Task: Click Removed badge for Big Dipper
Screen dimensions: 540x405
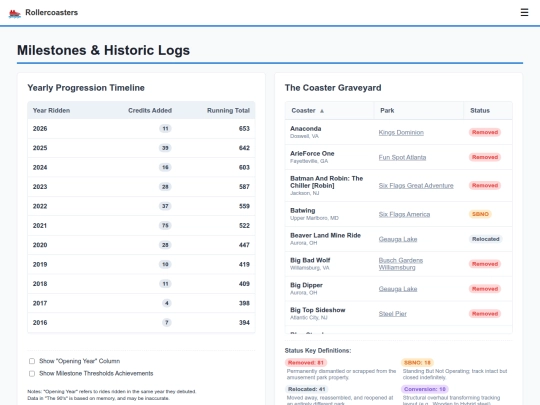Action: pyautogui.click(x=485, y=289)
